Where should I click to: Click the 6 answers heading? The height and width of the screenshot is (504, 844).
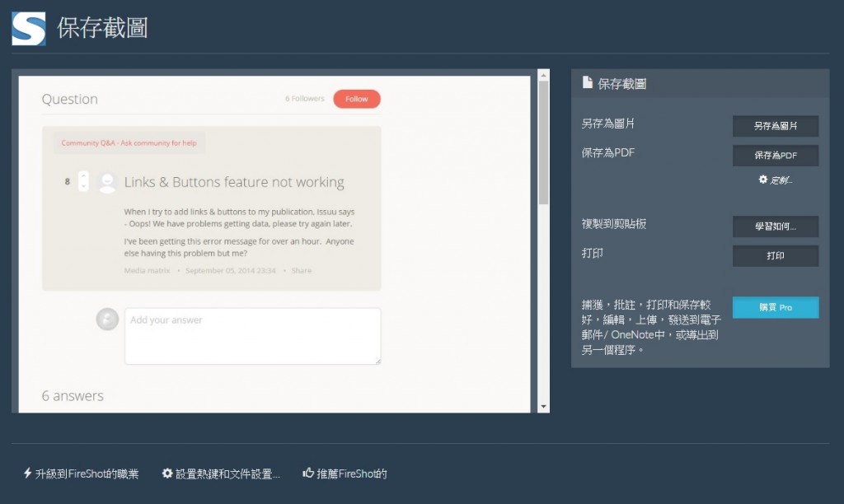[x=73, y=395]
